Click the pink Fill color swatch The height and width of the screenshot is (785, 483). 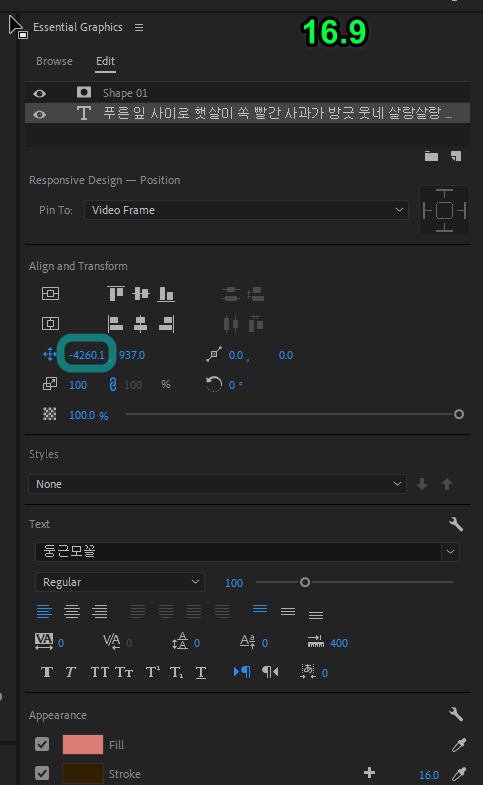pos(83,744)
